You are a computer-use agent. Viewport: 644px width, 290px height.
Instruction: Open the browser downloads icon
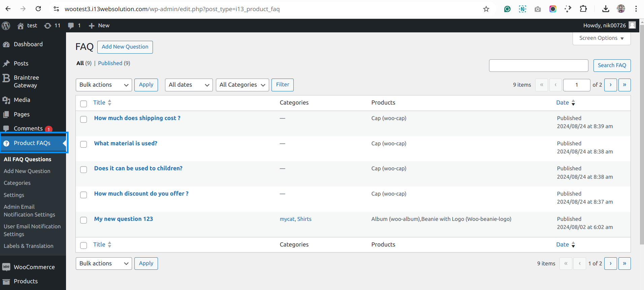(605, 9)
